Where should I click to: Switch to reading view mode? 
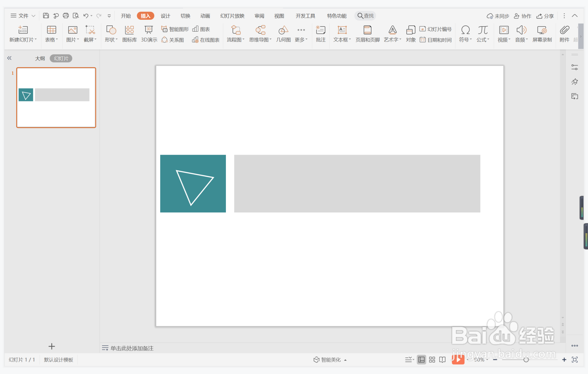click(x=442, y=360)
